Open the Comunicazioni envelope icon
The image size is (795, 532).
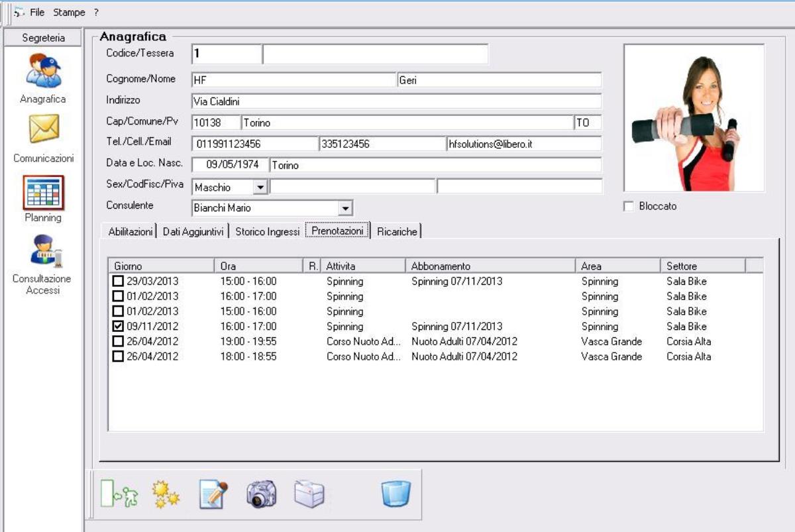(44, 129)
